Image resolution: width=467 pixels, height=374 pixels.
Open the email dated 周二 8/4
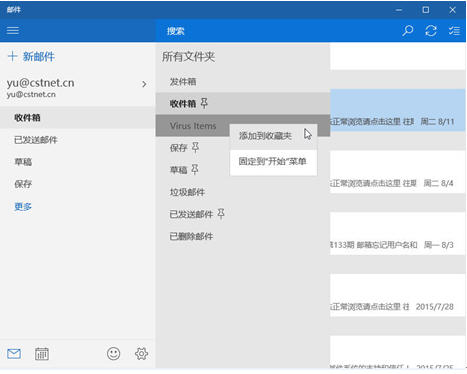coord(398,172)
